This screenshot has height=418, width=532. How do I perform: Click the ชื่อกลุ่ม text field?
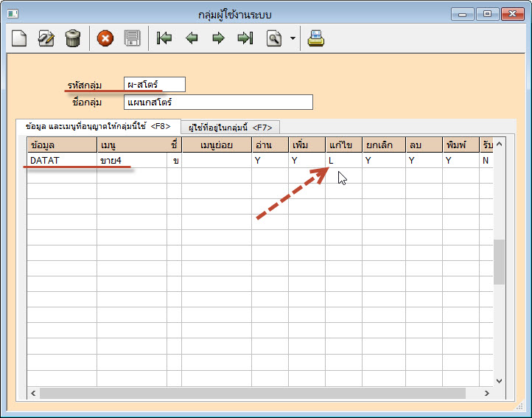217,102
